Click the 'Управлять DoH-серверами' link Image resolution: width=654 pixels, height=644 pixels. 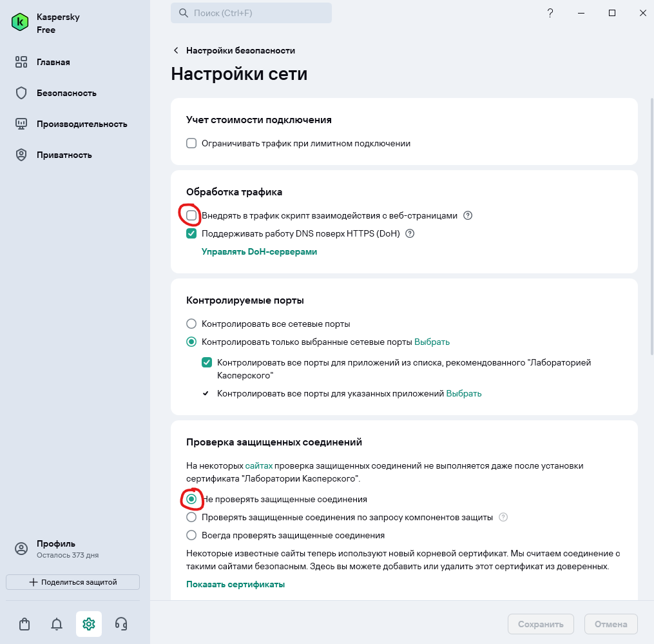click(x=259, y=252)
